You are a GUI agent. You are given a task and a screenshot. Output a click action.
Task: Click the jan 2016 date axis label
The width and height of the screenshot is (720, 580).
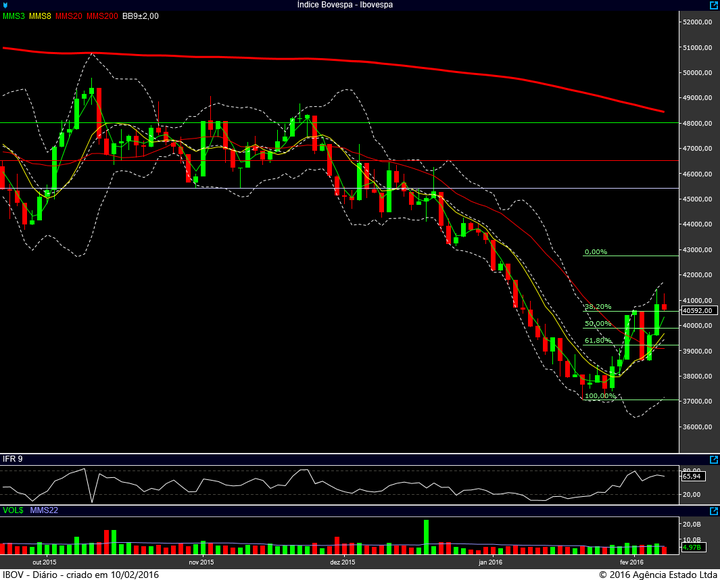point(490,563)
